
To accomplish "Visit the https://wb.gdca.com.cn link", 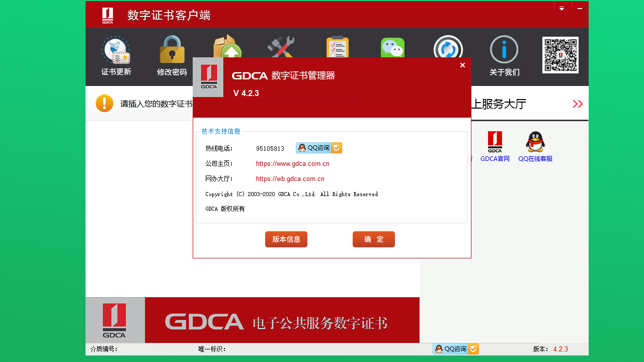I will pos(289,178).
